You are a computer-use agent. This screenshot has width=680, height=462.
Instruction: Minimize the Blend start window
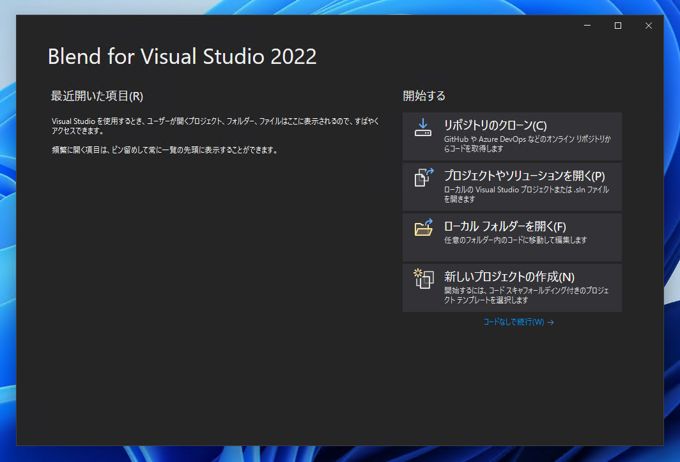[x=587, y=26]
